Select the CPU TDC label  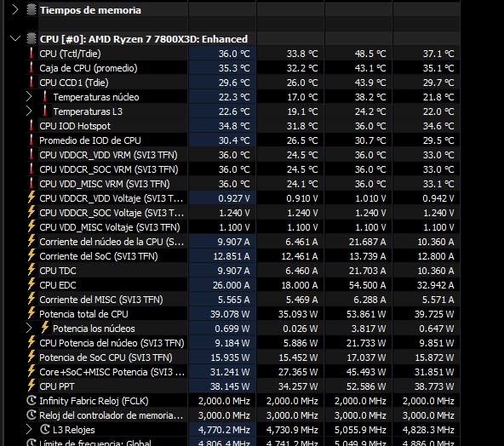[58, 271]
